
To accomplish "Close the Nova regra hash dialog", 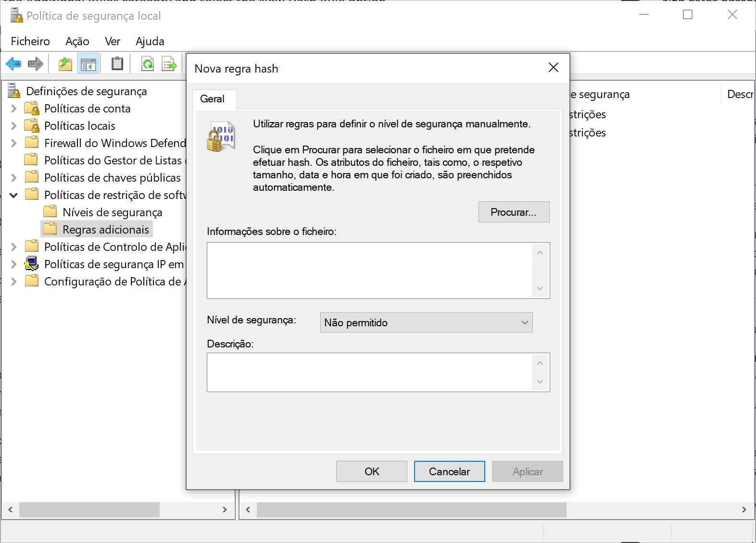I will coord(554,68).
